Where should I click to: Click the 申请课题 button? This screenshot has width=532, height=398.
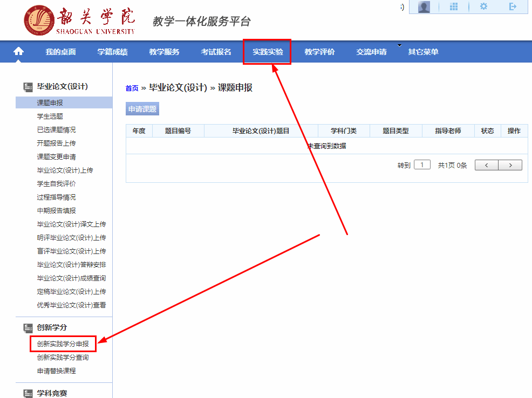click(x=142, y=109)
